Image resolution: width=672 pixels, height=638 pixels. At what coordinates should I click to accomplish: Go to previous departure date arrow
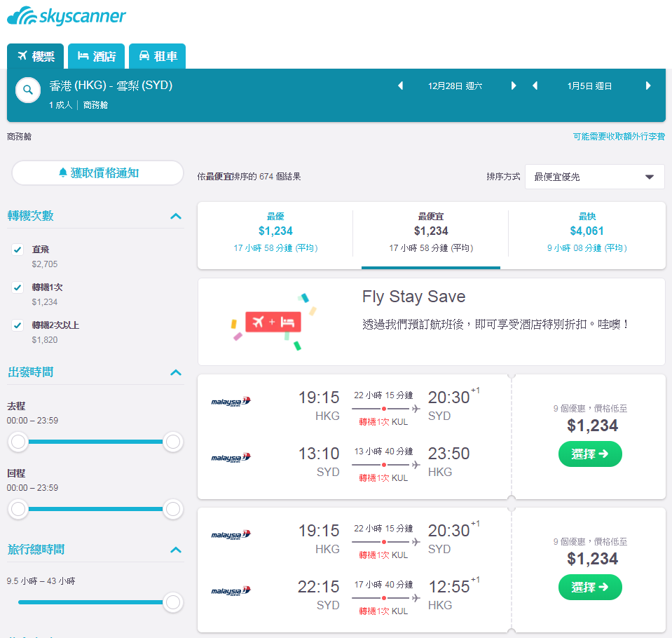tap(401, 86)
